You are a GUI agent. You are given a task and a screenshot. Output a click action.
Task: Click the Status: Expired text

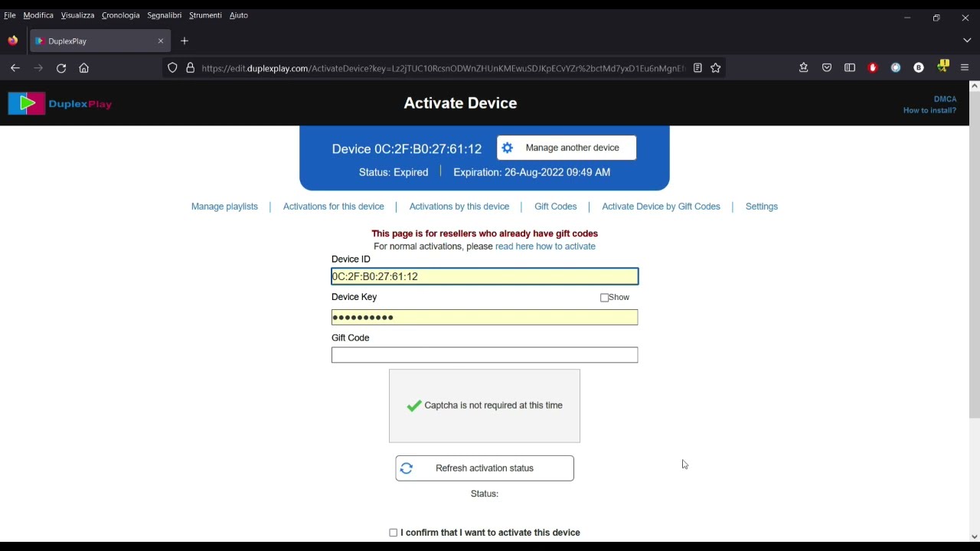[x=394, y=172]
